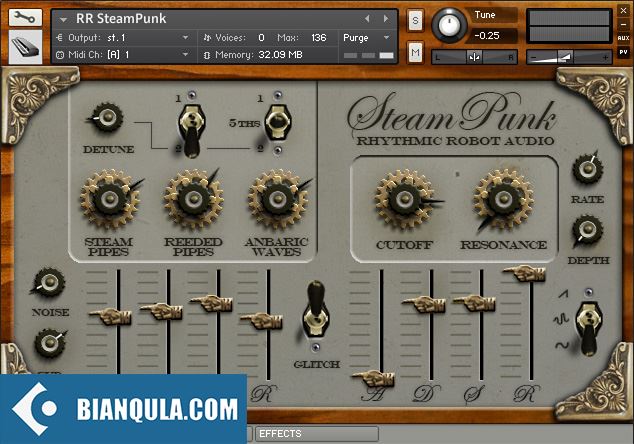Go to previous instrument with left arrow
The image size is (634, 444).
(367, 19)
